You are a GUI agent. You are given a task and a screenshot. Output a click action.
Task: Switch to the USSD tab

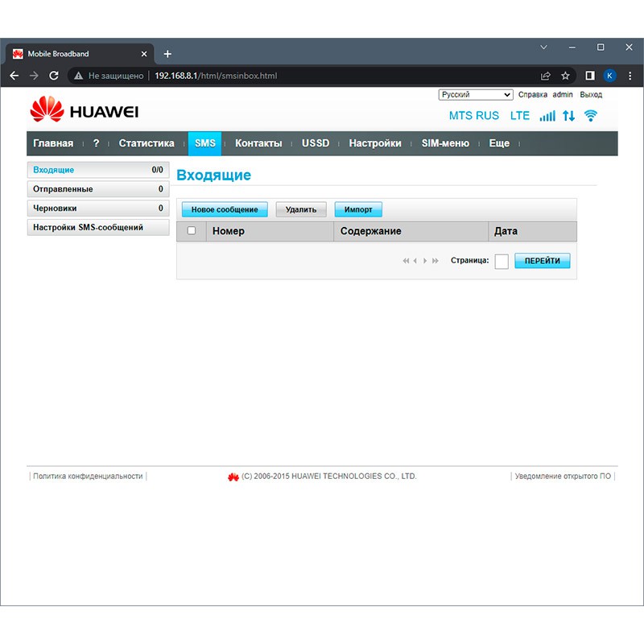316,143
